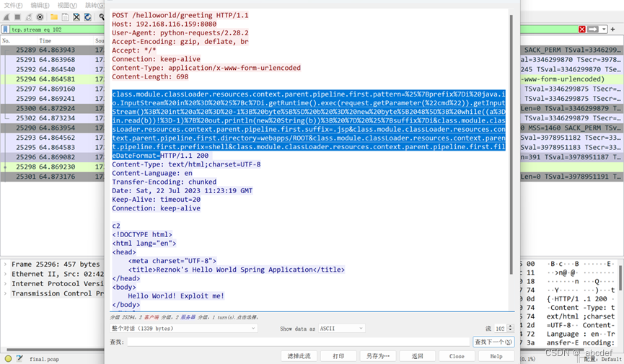The image size is (624, 364).
Task: Click the POST /helloworld/greeting request line
Action: [x=180, y=15]
